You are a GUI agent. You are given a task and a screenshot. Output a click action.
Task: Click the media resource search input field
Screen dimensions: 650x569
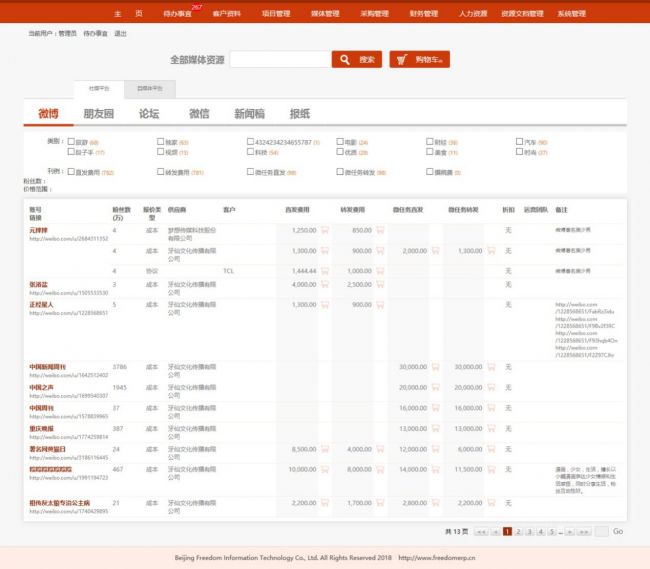click(279, 60)
